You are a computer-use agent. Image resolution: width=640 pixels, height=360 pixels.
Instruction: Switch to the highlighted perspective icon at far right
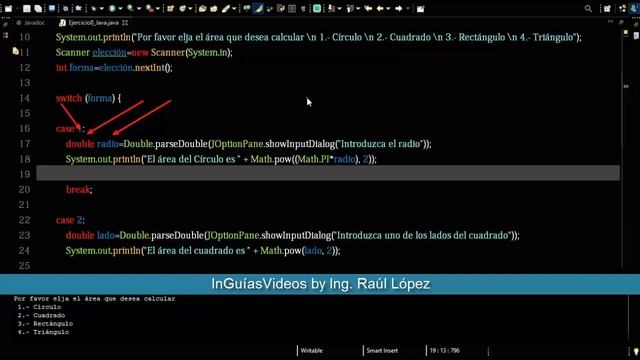(x=634, y=9)
